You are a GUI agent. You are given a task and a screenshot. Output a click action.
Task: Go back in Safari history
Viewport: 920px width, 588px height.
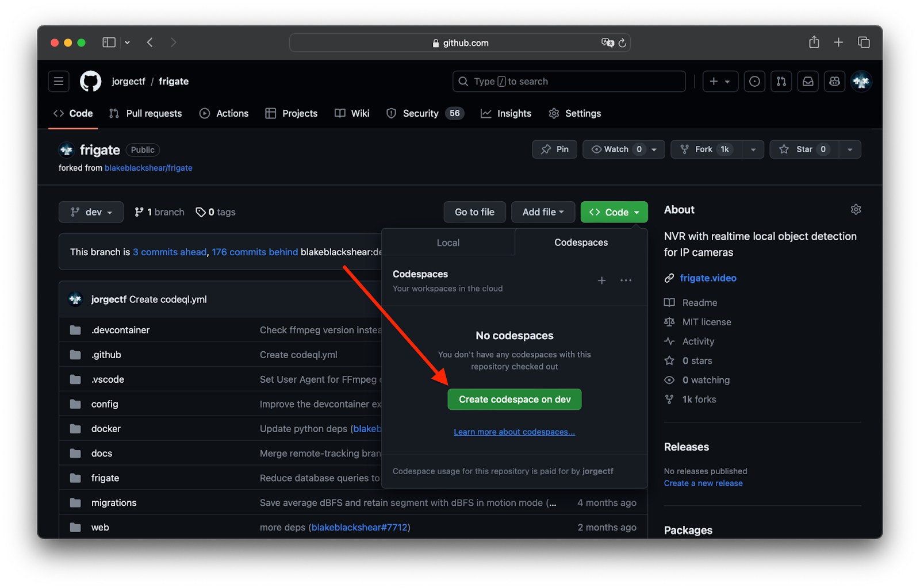click(150, 43)
